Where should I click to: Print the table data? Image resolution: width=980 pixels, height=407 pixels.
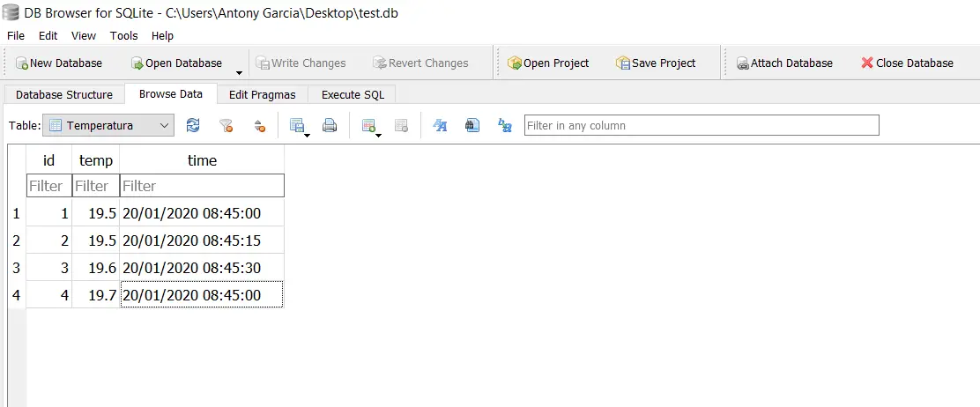click(330, 126)
